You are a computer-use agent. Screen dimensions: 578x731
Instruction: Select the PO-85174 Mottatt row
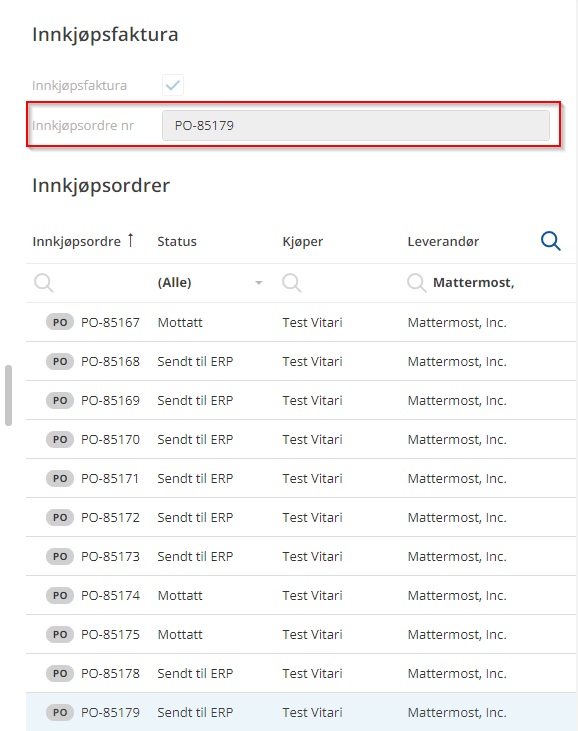tap(301, 595)
